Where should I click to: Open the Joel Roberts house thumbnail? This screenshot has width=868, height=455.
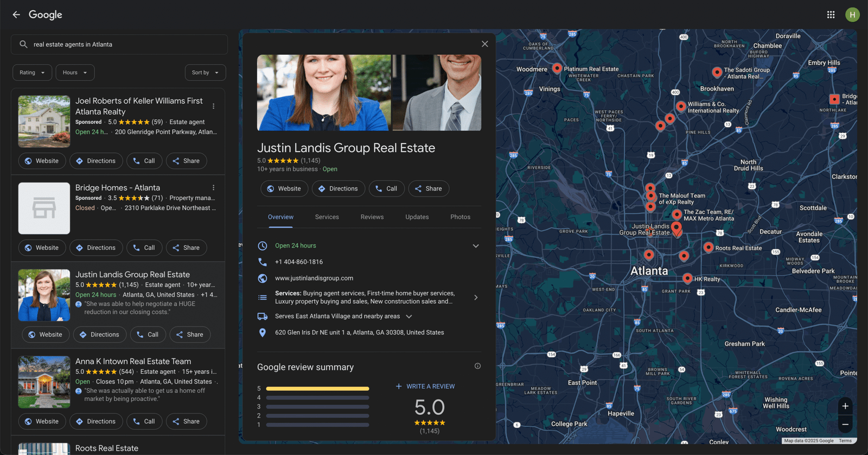[x=44, y=122]
